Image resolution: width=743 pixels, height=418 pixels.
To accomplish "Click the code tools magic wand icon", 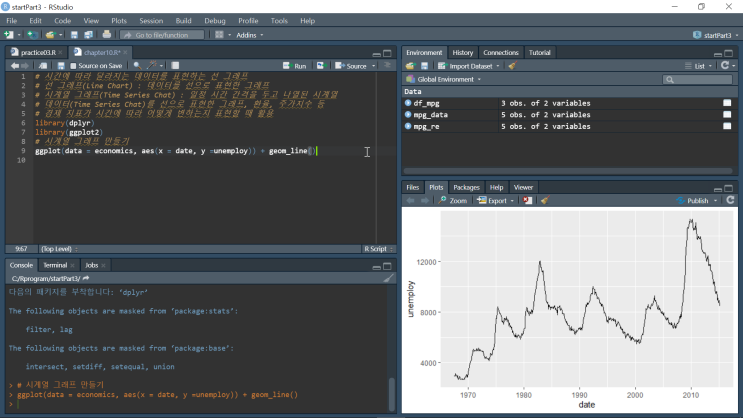I will point(152,65).
